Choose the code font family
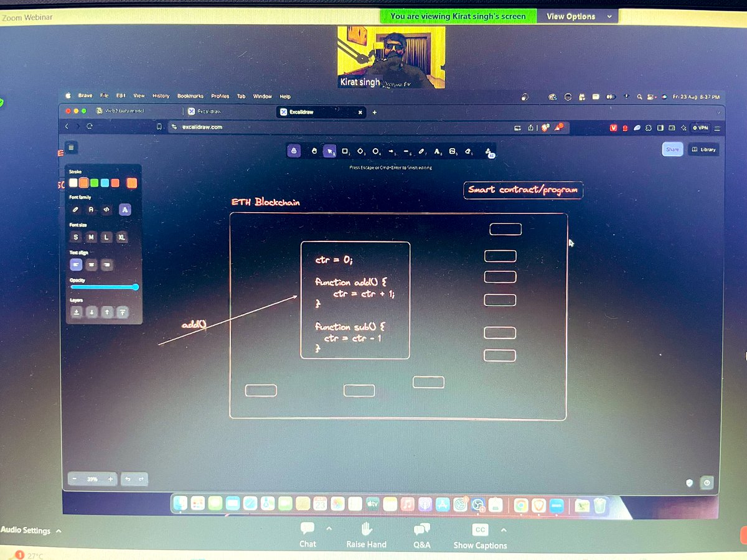 tap(106, 210)
